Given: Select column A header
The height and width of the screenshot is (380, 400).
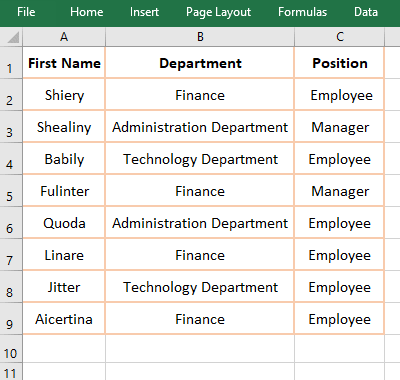Looking at the screenshot, I should pyautogui.click(x=64, y=37).
